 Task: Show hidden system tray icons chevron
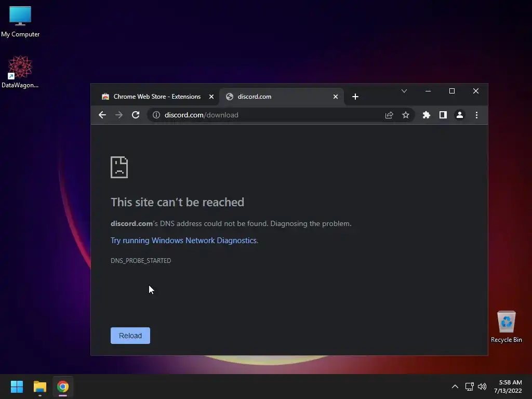pyautogui.click(x=455, y=387)
